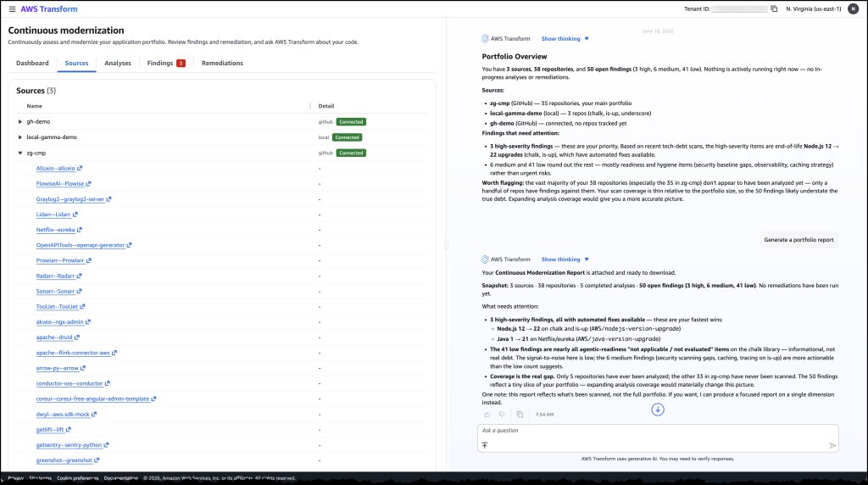Click the Detail column header
The width and height of the screenshot is (868, 485).
tap(326, 106)
